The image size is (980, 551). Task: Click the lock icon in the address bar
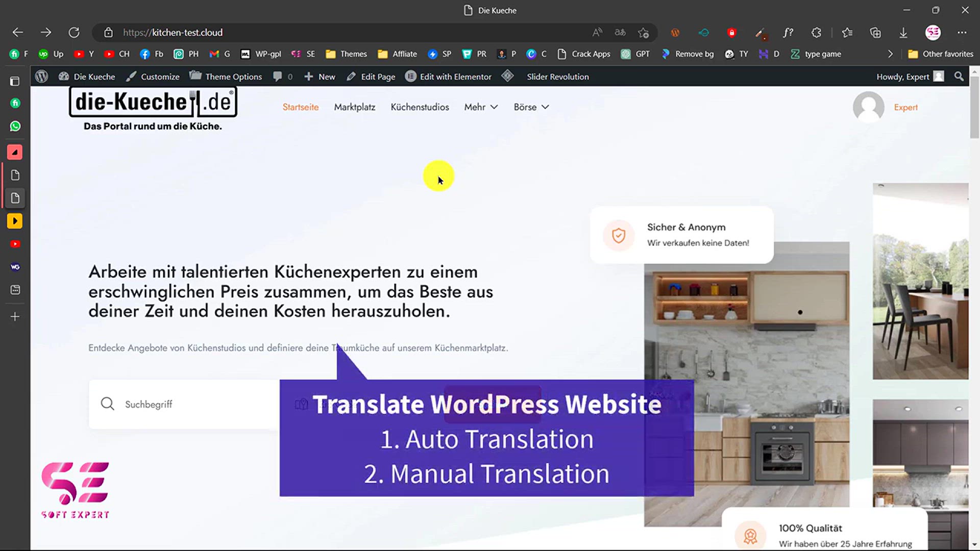point(108,33)
